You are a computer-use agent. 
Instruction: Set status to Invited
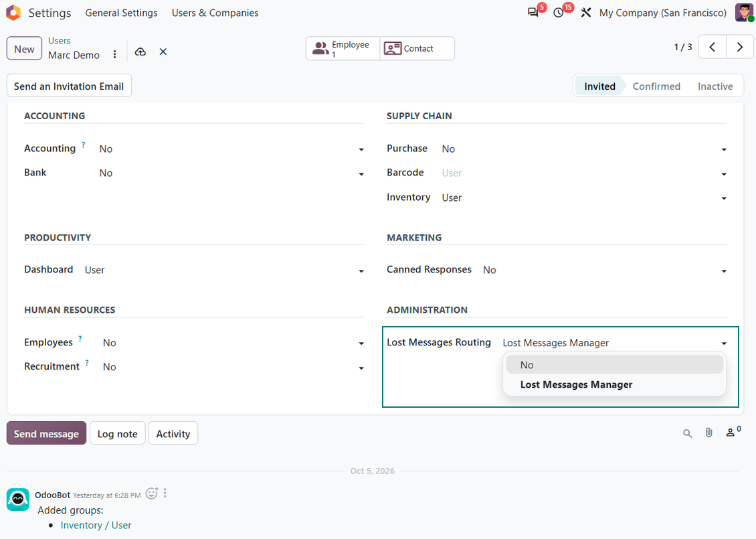(599, 86)
